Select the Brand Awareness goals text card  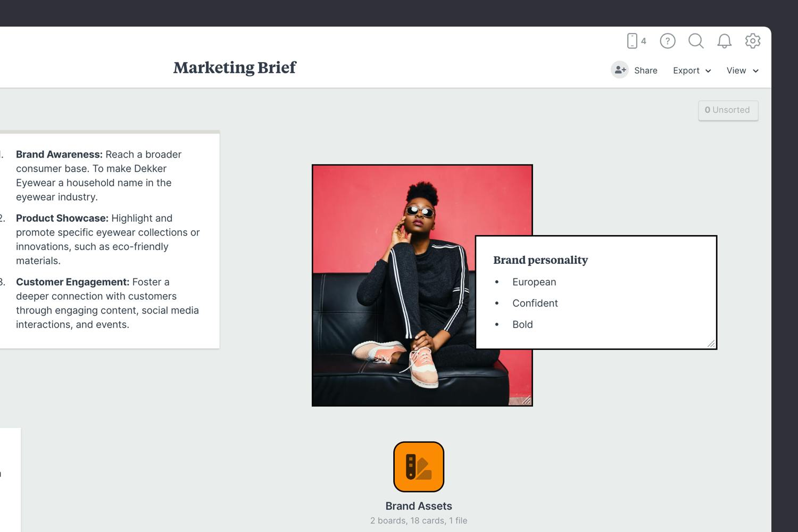(106, 239)
